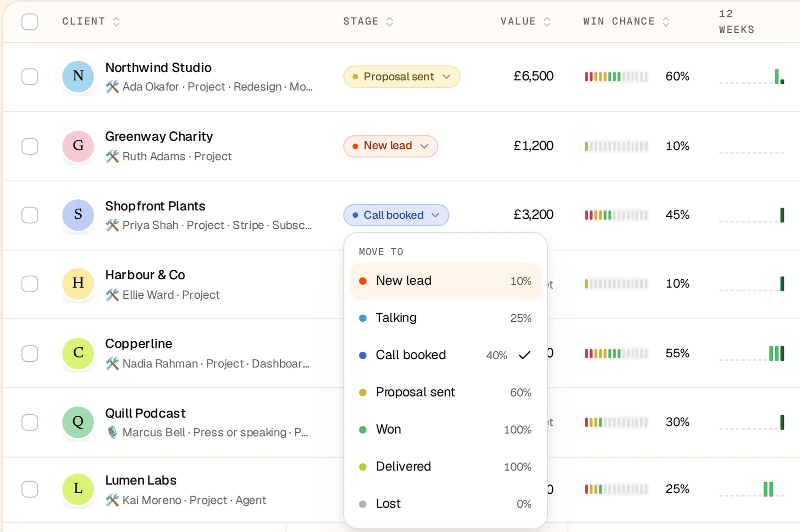Click microphone icon beside Marcus Bell
Screen dimensions: 800x532
tap(112, 432)
